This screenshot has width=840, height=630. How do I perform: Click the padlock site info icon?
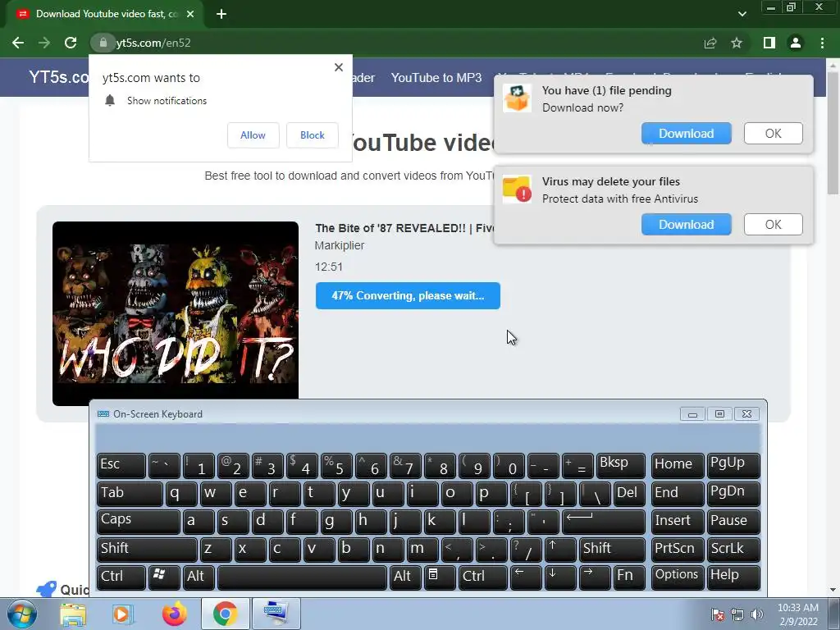(x=103, y=43)
